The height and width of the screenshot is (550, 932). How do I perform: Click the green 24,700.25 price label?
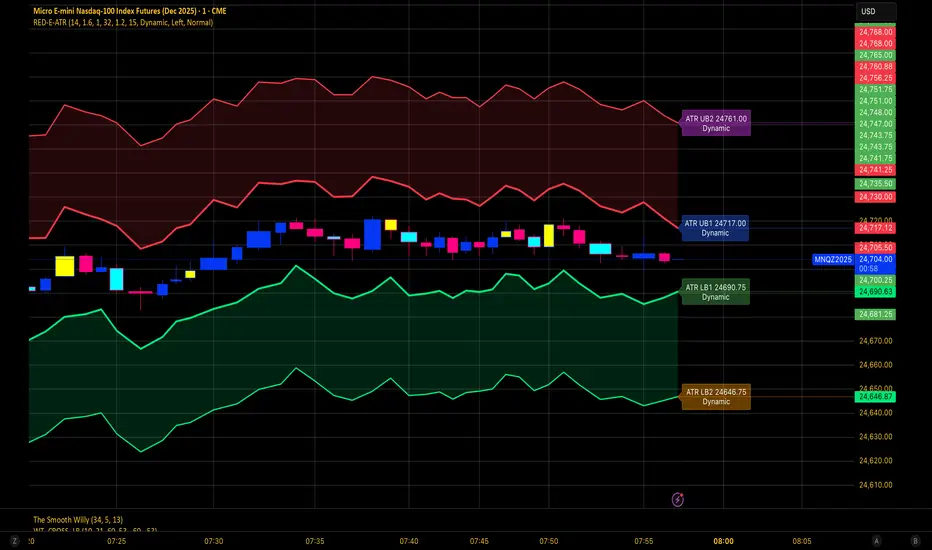coord(876,280)
